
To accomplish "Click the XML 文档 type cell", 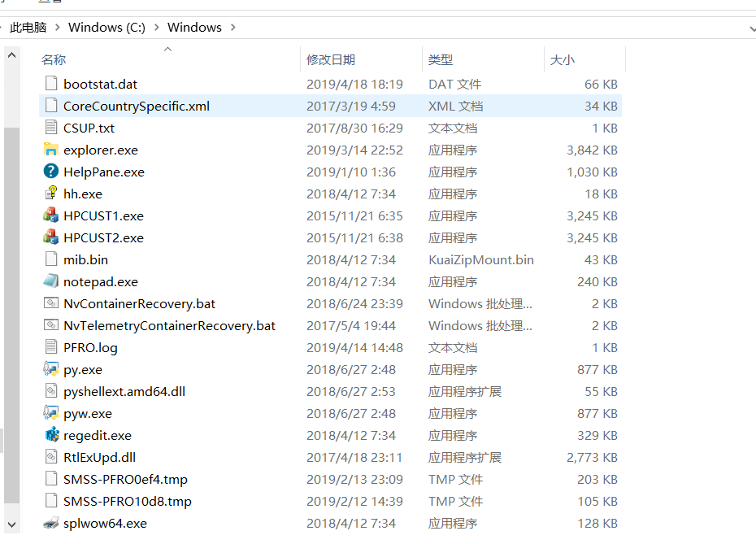I will click(x=455, y=106).
